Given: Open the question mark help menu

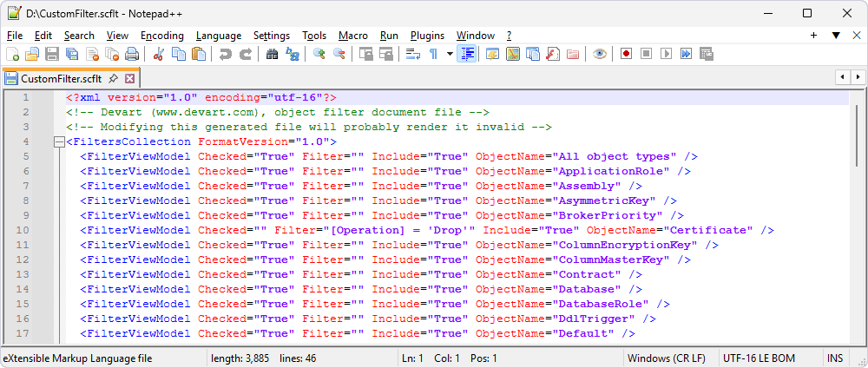Looking at the screenshot, I should (510, 36).
